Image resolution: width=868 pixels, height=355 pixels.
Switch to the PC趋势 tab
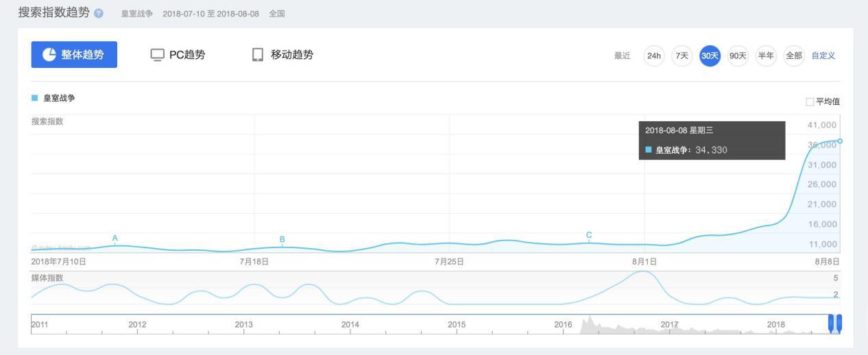178,55
